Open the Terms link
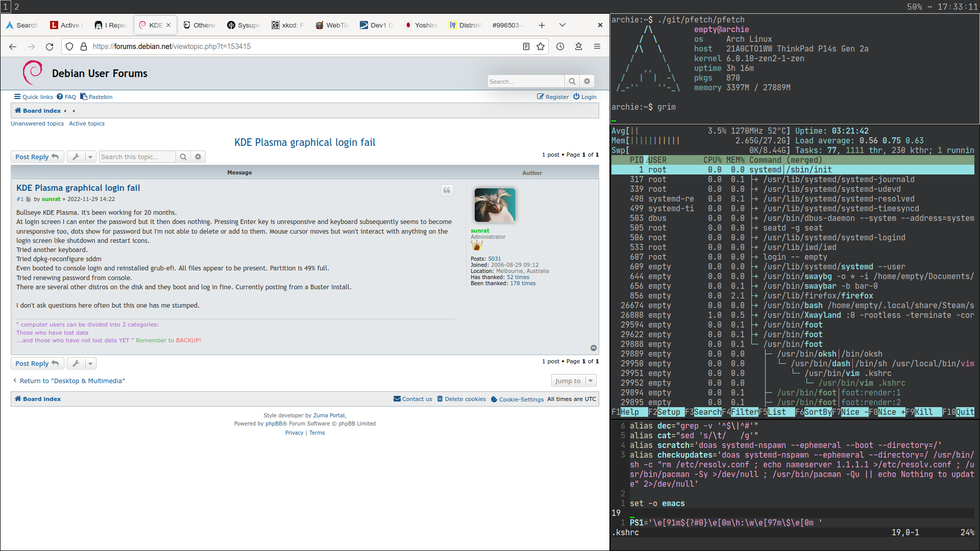Viewport: 980px width, 551px height. pos(317,433)
